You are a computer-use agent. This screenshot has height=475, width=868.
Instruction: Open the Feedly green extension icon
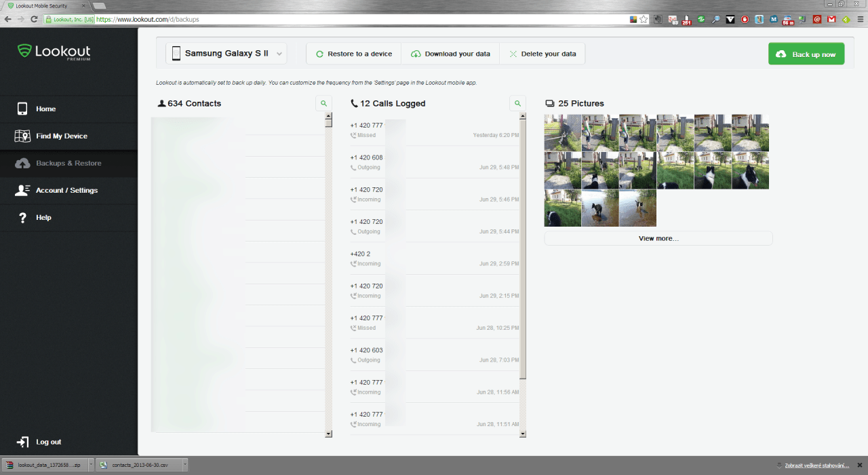pyautogui.click(x=846, y=20)
